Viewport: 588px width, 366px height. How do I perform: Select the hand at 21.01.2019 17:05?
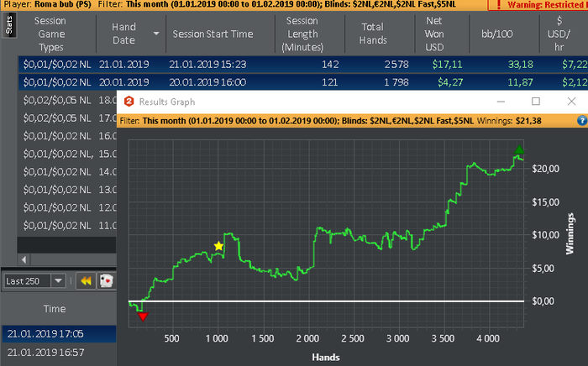point(60,334)
